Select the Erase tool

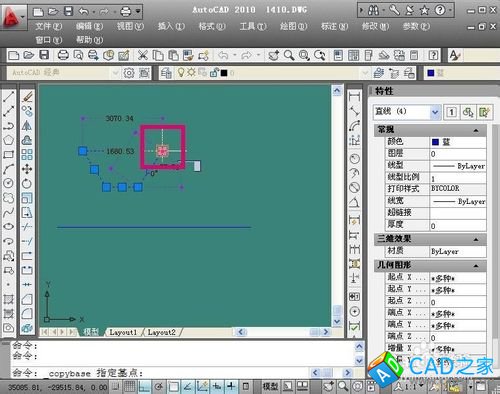tap(27, 97)
